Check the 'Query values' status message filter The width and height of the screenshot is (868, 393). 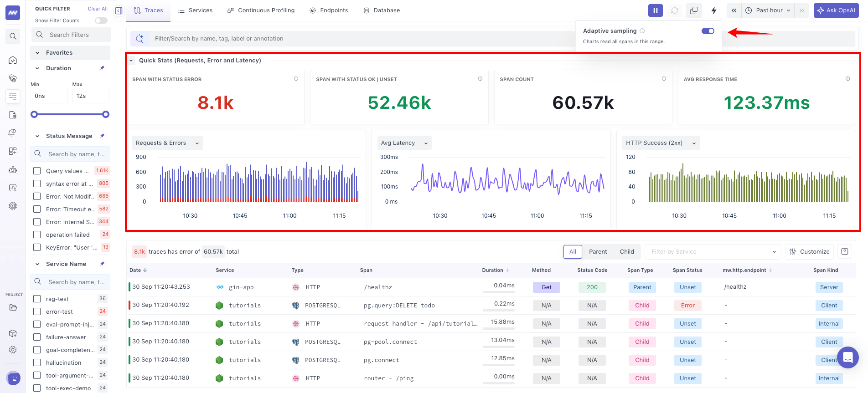37,171
